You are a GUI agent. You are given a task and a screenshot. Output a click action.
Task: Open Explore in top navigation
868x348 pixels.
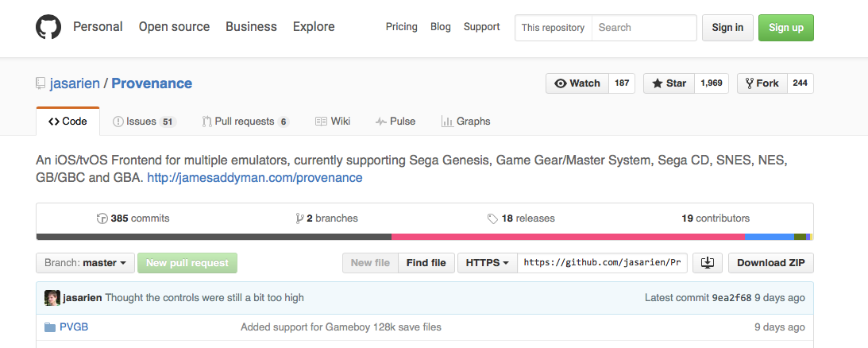pos(314,26)
